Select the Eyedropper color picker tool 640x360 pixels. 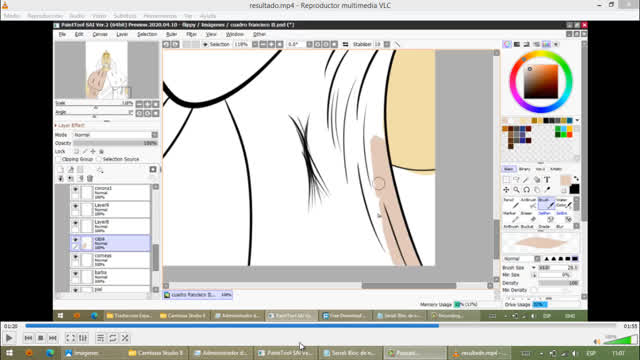[x=547, y=190]
